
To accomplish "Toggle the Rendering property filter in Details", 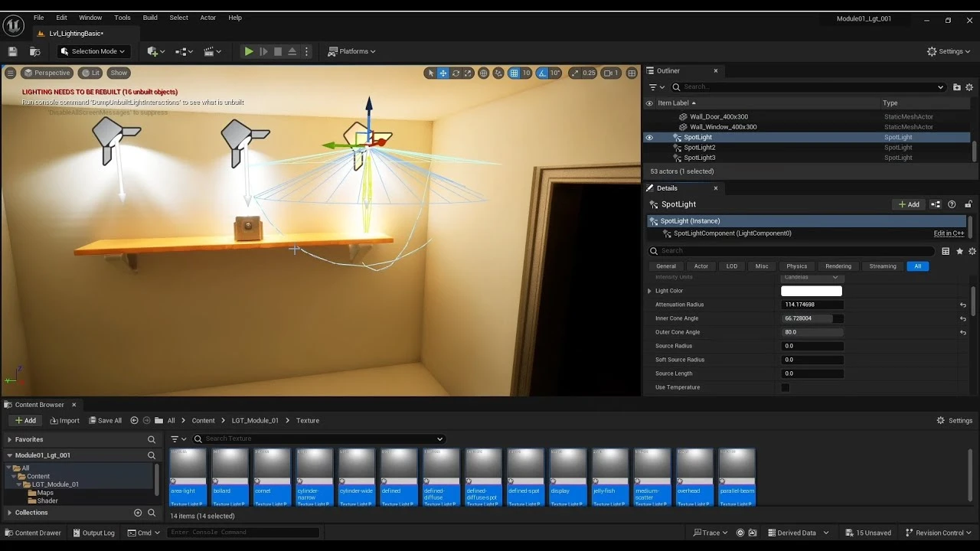I will 838,266.
